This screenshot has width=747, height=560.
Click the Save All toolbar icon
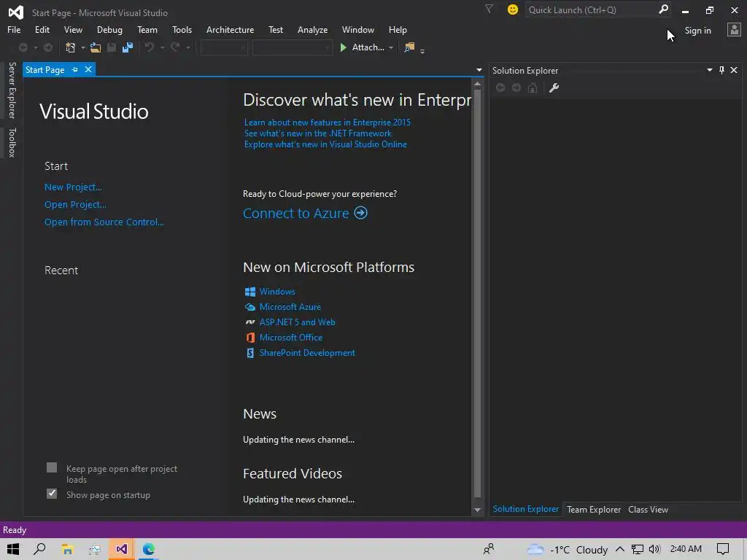(x=127, y=47)
